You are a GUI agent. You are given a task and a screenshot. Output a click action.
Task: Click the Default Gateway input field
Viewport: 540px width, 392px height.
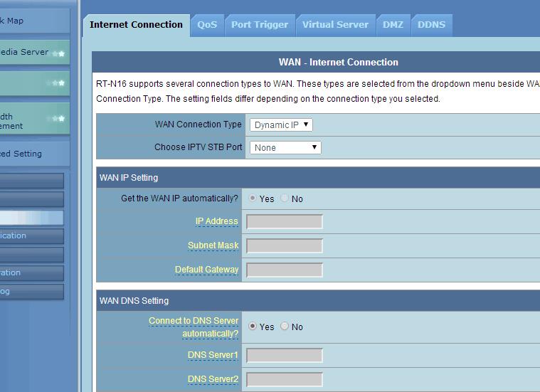point(285,270)
